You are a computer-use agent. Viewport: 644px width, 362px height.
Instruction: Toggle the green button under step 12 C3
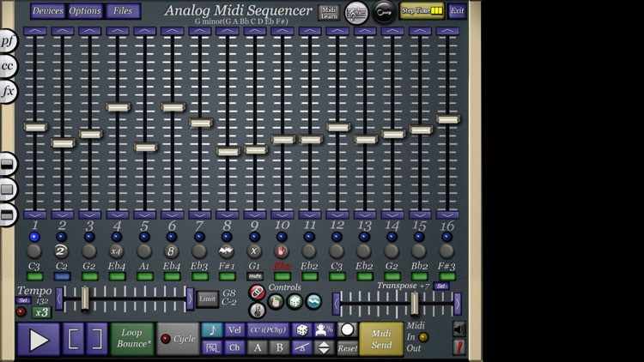[x=337, y=276]
